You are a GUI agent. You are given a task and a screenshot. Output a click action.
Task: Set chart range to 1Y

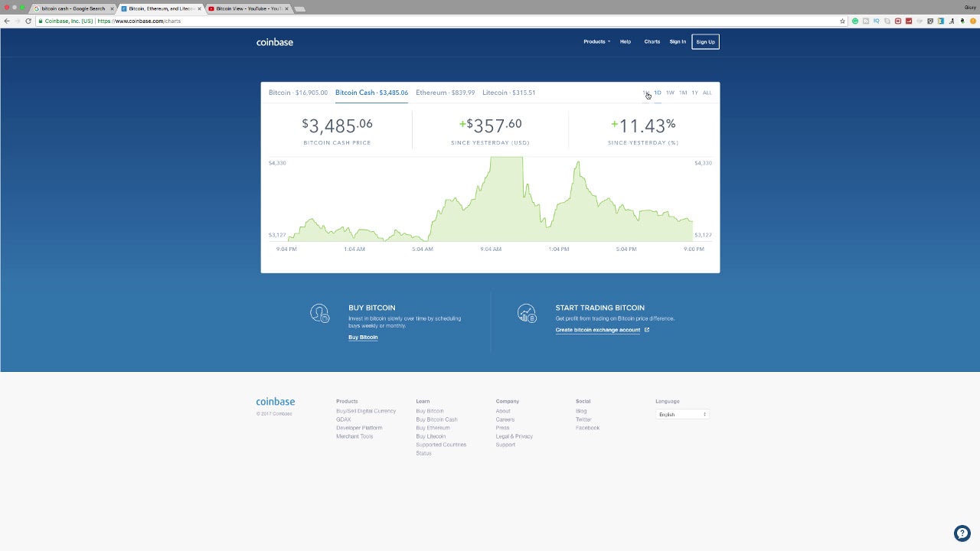694,93
